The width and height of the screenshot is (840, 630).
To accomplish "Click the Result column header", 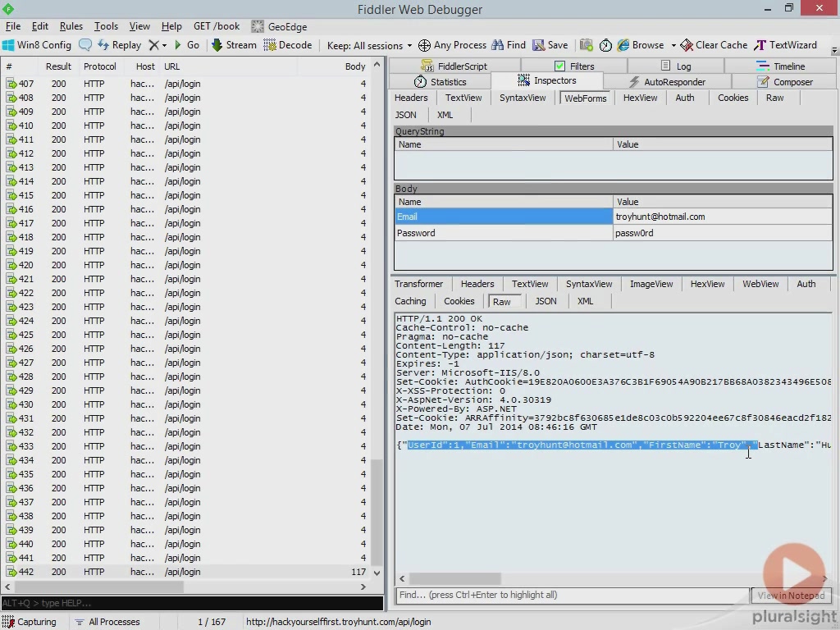I will [x=58, y=66].
